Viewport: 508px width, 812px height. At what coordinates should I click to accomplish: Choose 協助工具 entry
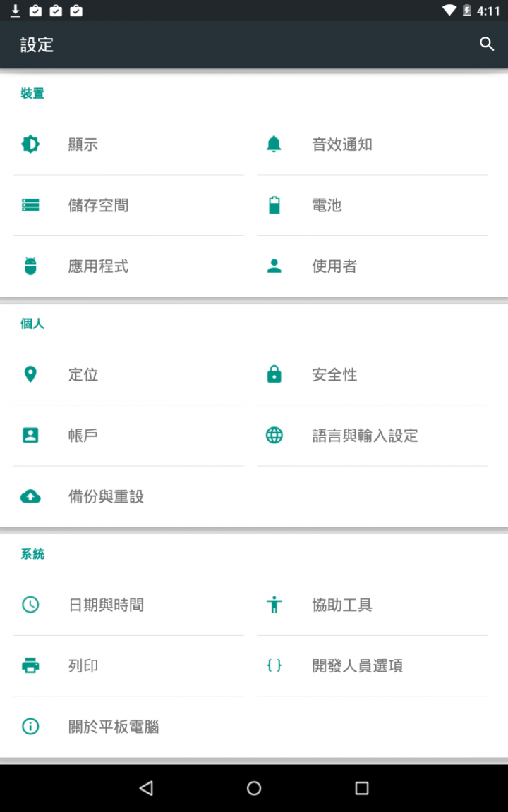[373, 604]
